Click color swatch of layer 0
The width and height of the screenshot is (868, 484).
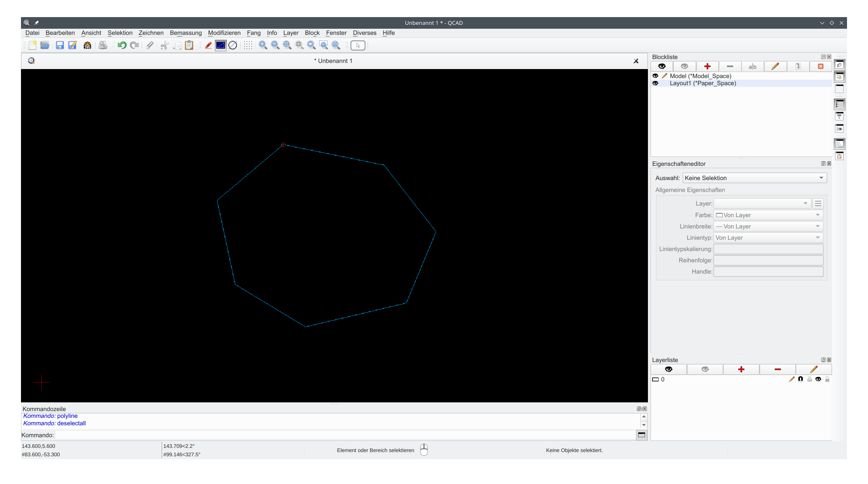(655, 379)
